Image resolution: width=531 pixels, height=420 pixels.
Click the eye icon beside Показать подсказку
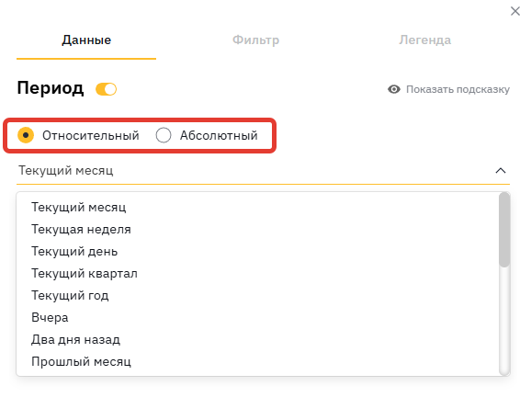pyautogui.click(x=394, y=89)
